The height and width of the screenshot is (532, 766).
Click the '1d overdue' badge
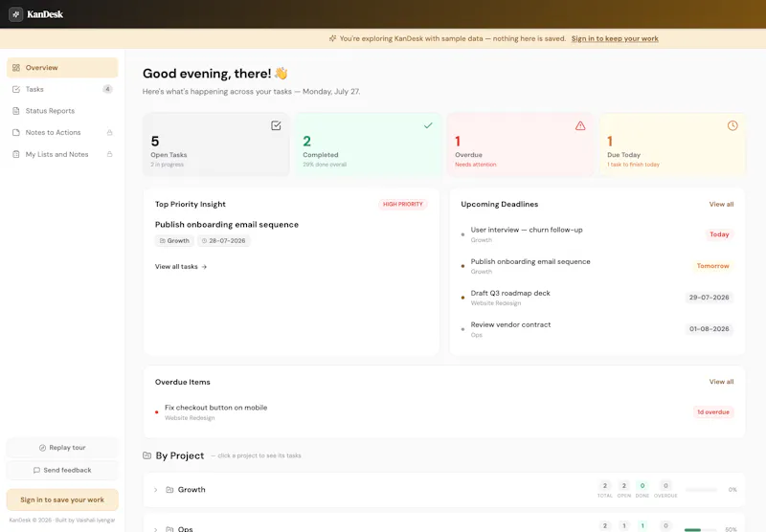click(x=713, y=412)
